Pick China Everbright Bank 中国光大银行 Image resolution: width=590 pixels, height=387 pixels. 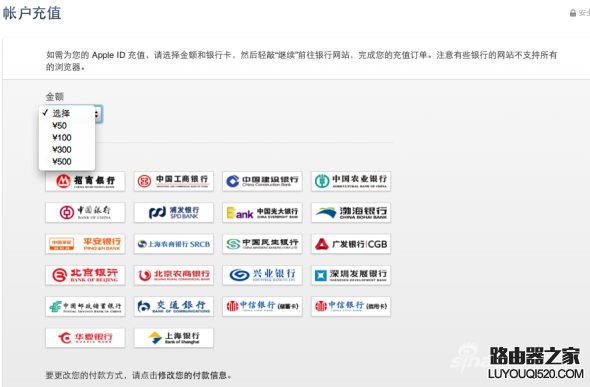pos(262,212)
